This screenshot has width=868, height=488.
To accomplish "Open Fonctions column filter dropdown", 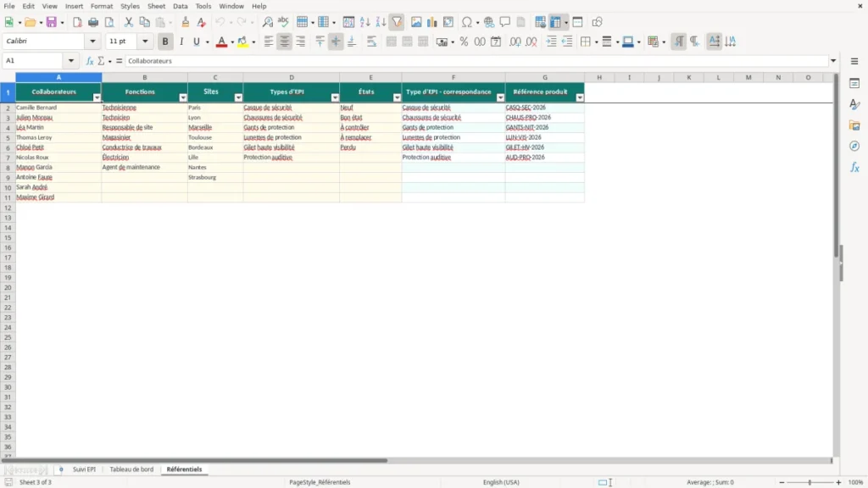I will (x=183, y=97).
